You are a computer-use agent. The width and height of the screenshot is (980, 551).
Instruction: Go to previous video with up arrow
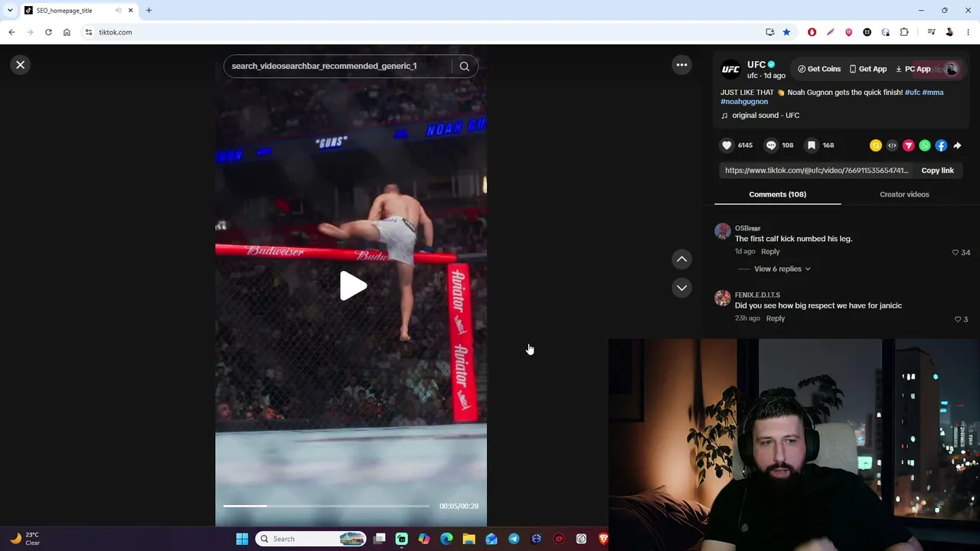pyautogui.click(x=681, y=259)
